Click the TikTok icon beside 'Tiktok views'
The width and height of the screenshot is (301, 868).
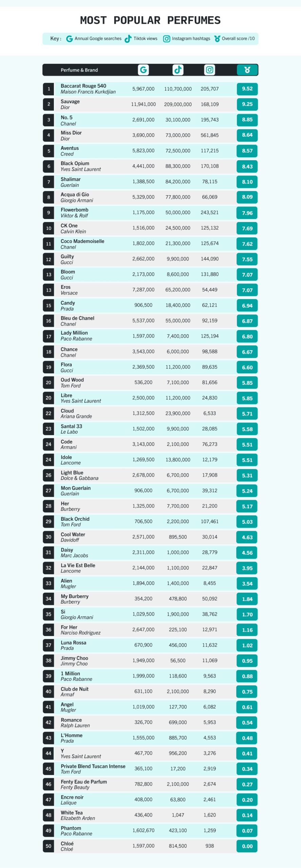128,39
